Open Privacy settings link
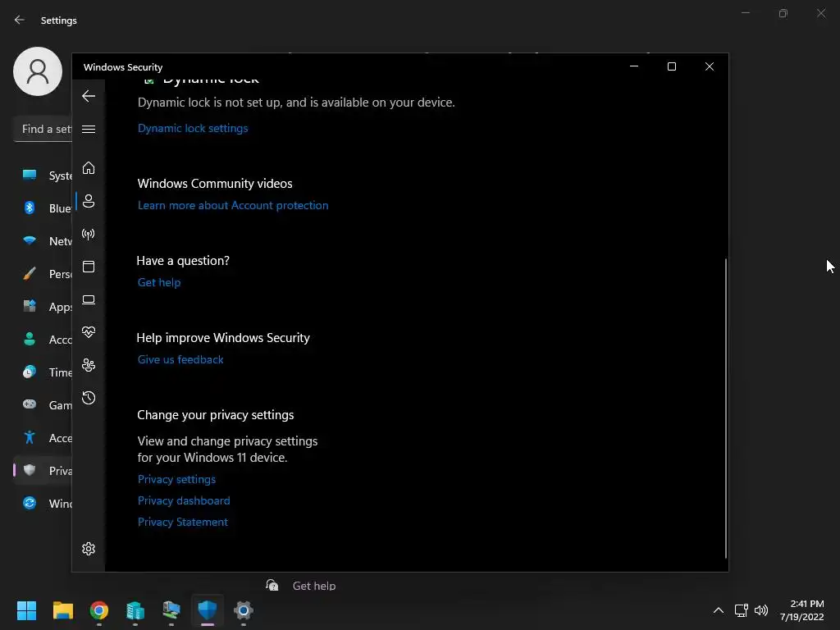Screen dimensions: 840x630 point(177,479)
